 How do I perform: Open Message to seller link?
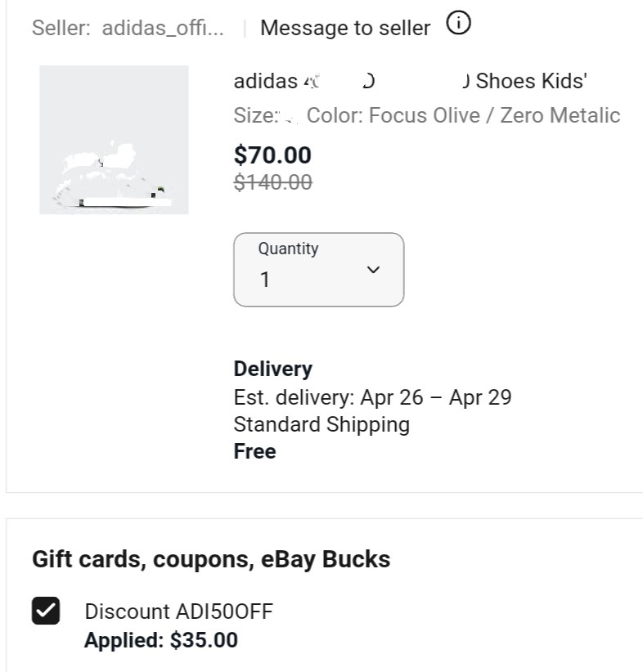pos(345,29)
